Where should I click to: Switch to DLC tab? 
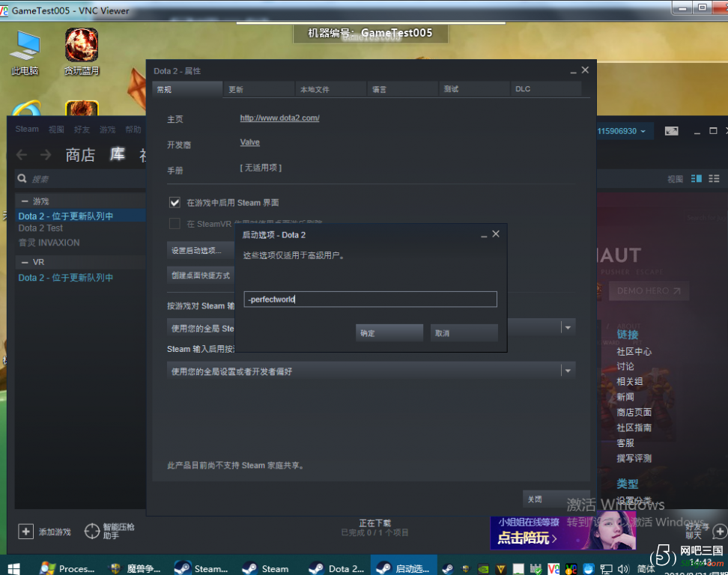click(x=547, y=89)
